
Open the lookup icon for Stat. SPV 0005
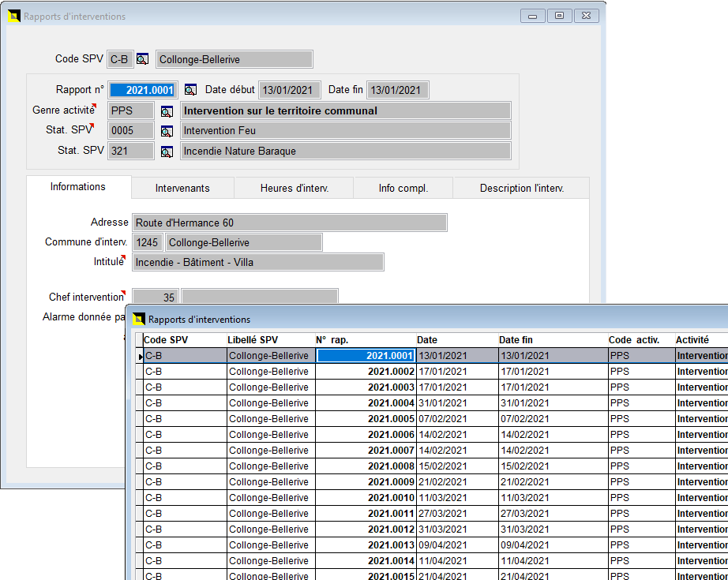click(167, 131)
